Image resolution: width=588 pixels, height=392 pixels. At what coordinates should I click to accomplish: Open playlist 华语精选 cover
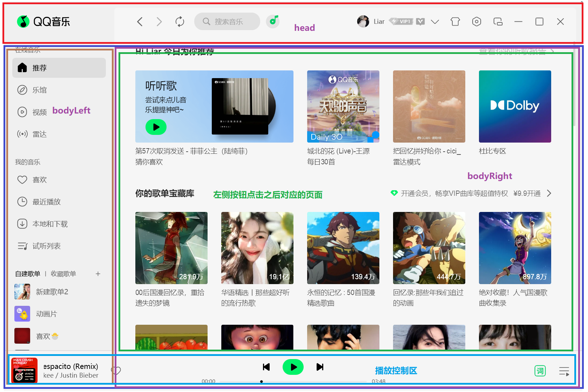click(x=257, y=248)
